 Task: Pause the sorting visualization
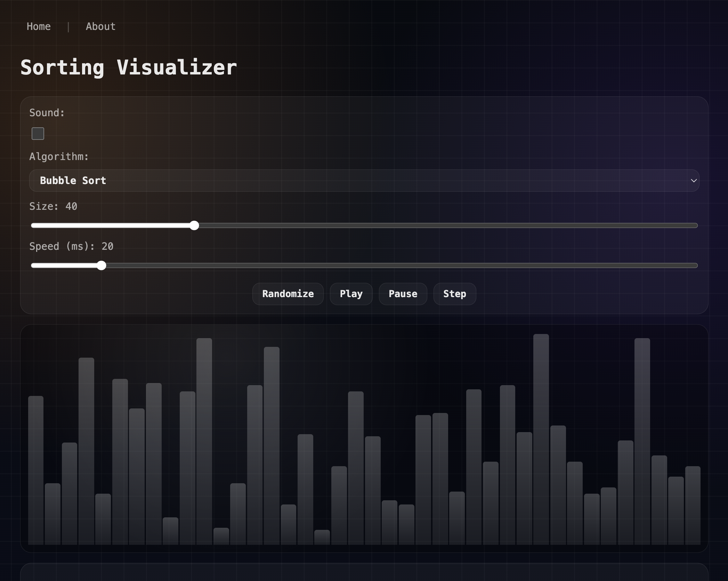[403, 294]
